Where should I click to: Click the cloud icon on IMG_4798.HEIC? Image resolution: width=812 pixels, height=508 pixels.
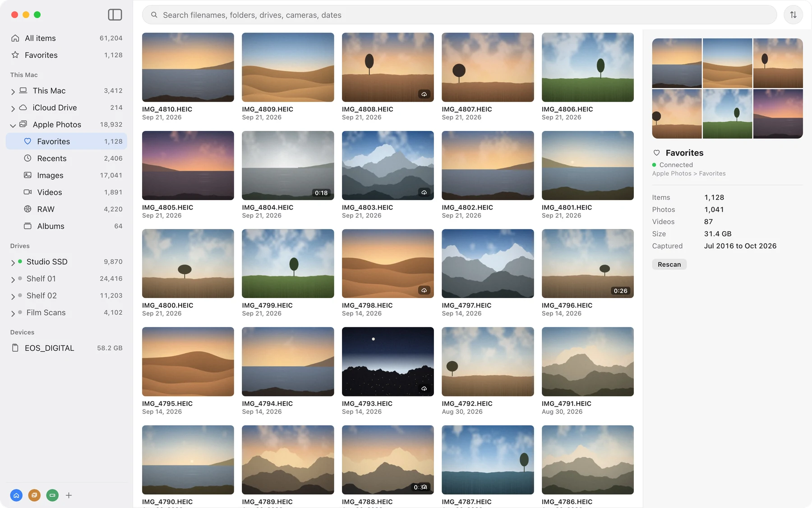(x=424, y=290)
